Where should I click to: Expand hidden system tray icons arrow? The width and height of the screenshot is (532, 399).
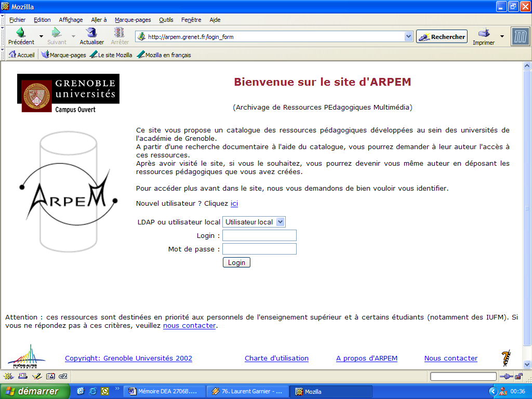(493, 392)
